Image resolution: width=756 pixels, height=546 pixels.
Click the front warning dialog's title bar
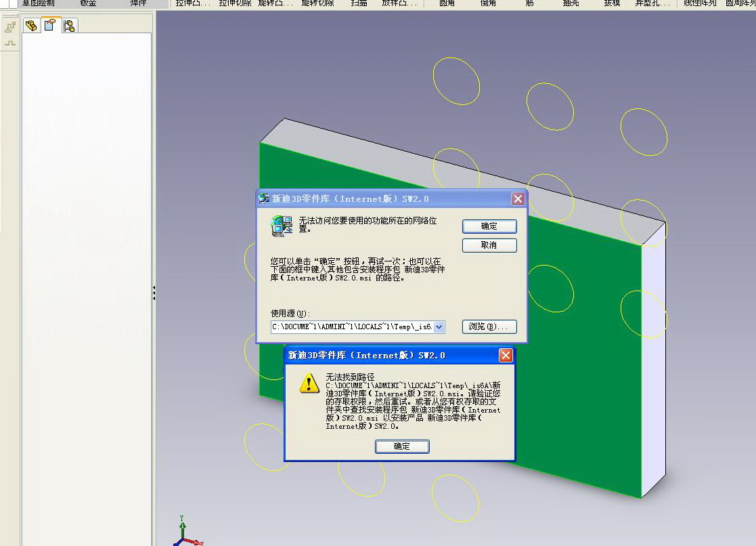[x=400, y=356]
